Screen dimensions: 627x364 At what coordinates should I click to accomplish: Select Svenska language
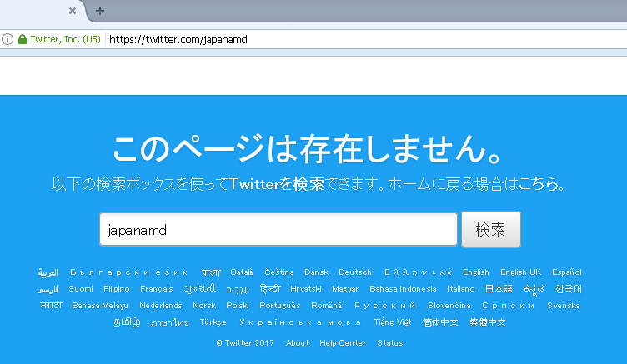click(564, 305)
